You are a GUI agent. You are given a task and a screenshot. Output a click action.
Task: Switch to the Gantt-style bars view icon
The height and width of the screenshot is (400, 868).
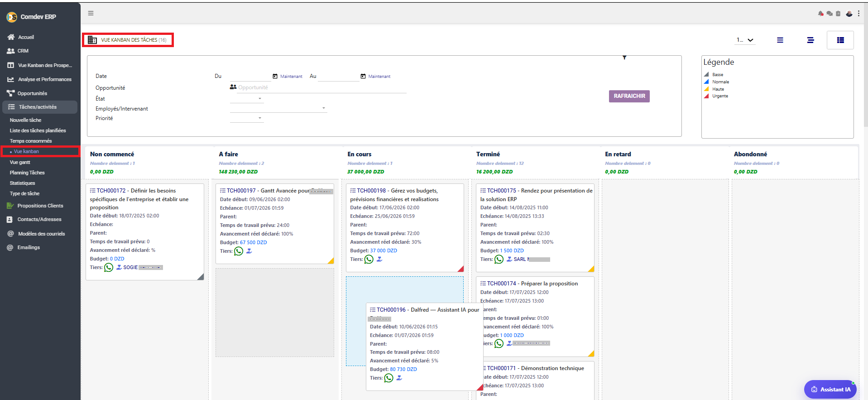coord(810,40)
